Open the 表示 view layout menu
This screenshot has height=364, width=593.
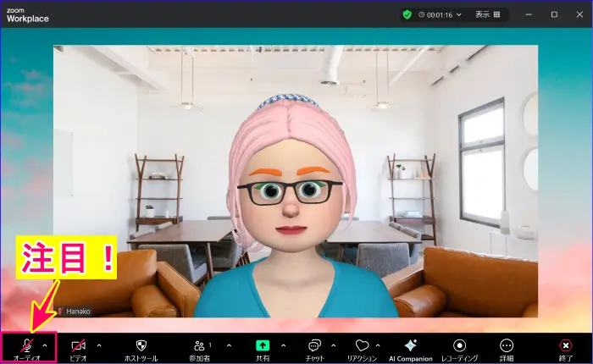(487, 14)
